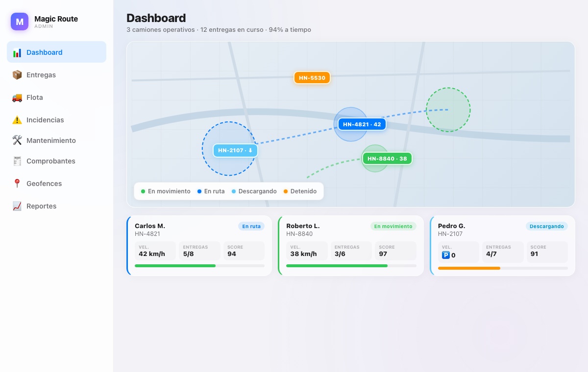Click the Incidencias warning triangle icon
This screenshot has width=588, height=372.
17,120
